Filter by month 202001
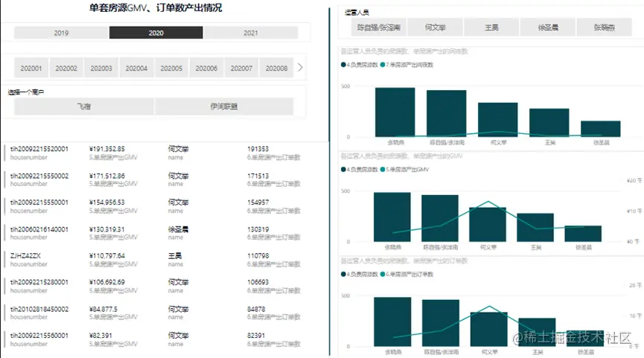The width and height of the screenshot is (644, 358). pyautogui.click(x=31, y=68)
